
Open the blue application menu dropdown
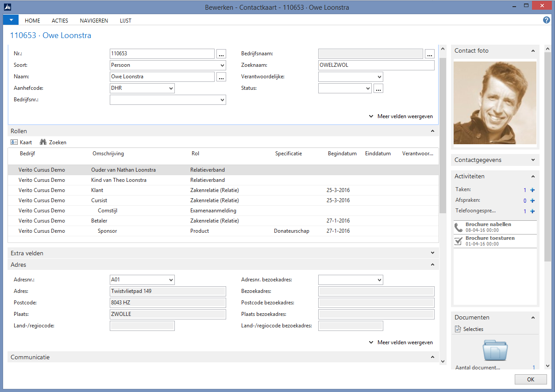pos(11,20)
